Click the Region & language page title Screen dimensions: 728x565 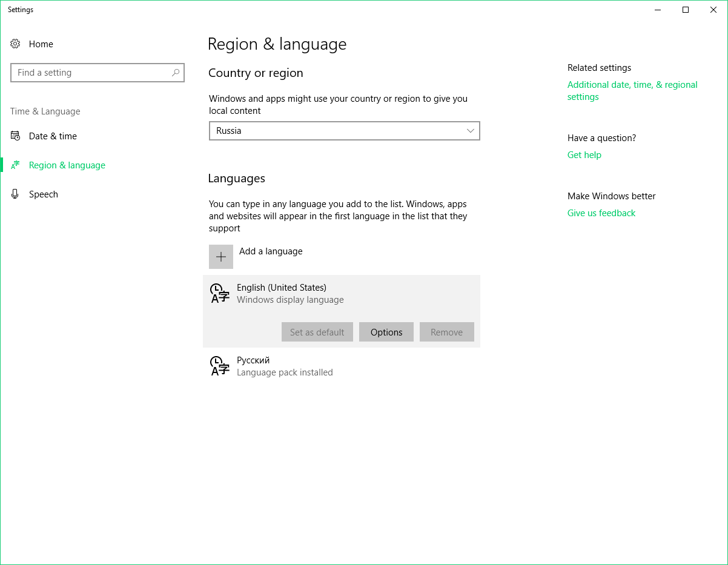(x=277, y=44)
